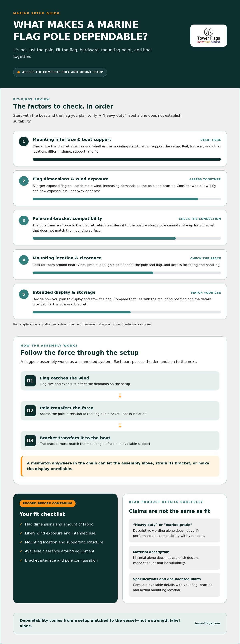Click the 03 step badge

pos(30,441)
